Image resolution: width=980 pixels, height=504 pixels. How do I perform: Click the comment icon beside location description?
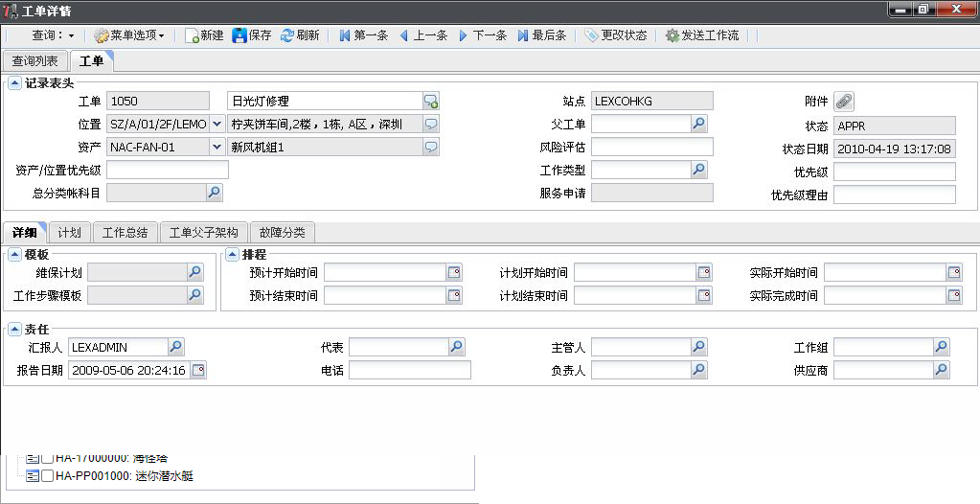tap(431, 124)
